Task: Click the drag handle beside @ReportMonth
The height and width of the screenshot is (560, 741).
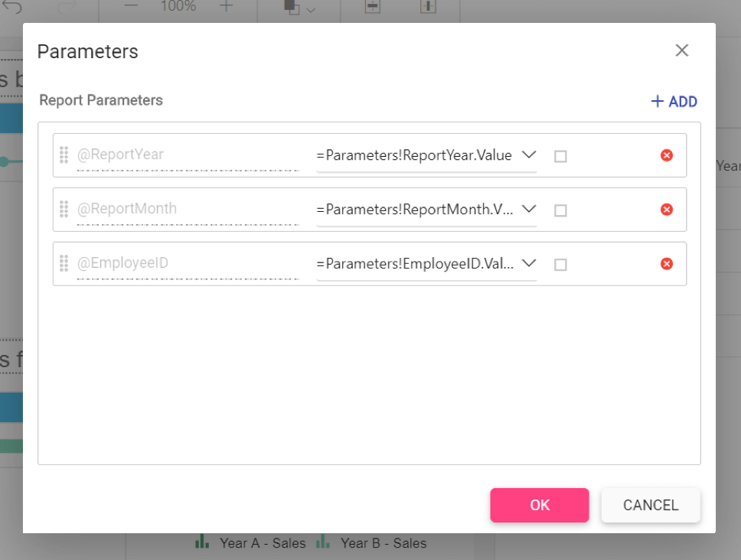Action: 64,209
